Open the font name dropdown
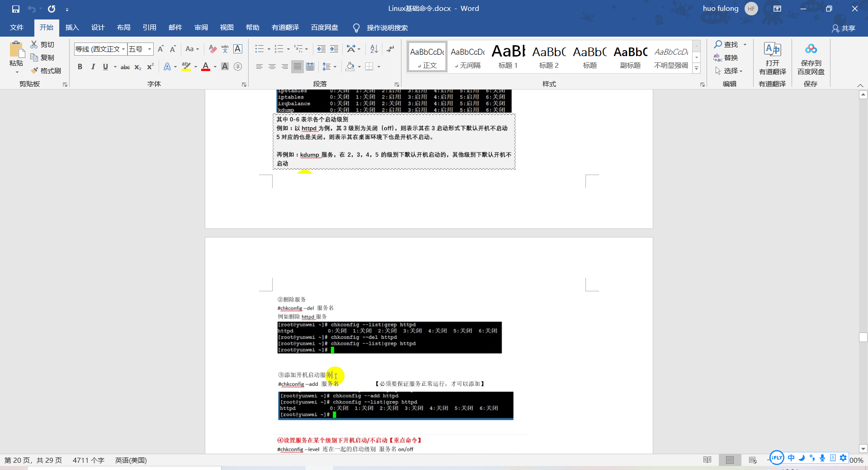The image size is (868, 470). pos(123,49)
